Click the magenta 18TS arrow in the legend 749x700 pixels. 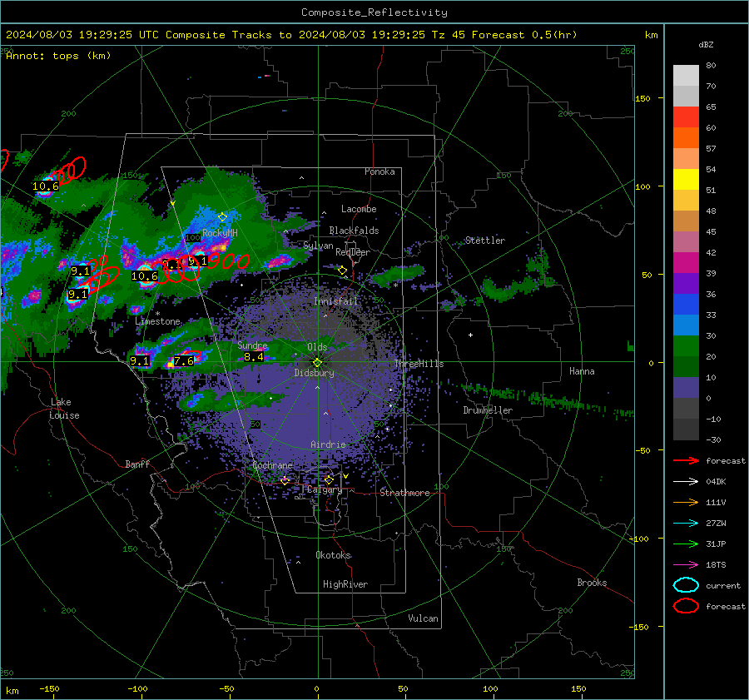(x=686, y=565)
